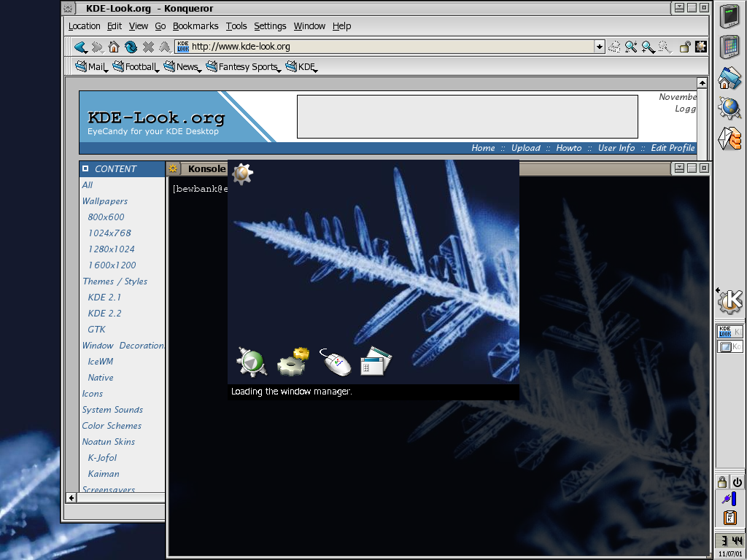Open Color Schemes category
The height and width of the screenshot is (560, 747).
[x=112, y=426]
